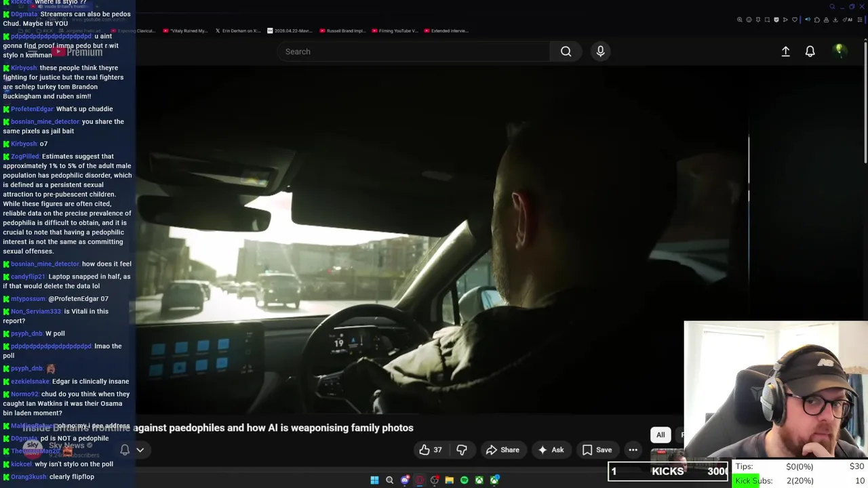Bookmark page with the browser heart icon

click(x=795, y=20)
